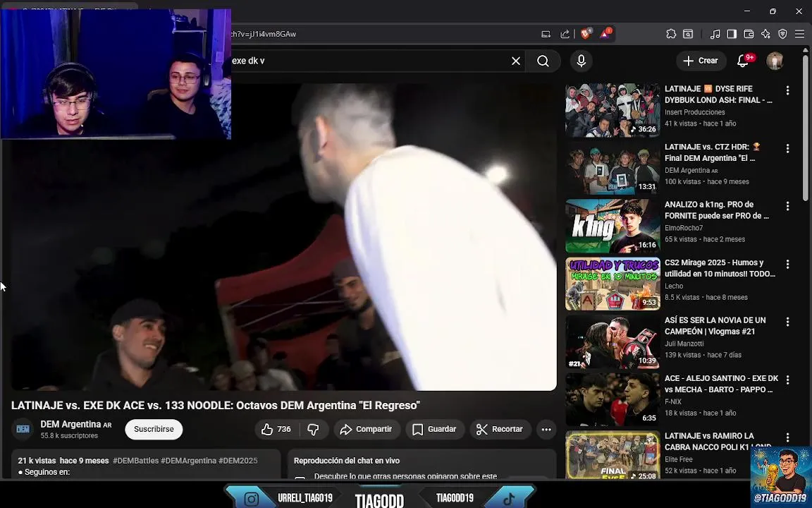Click the #DEMBattles hashtag

(x=135, y=460)
